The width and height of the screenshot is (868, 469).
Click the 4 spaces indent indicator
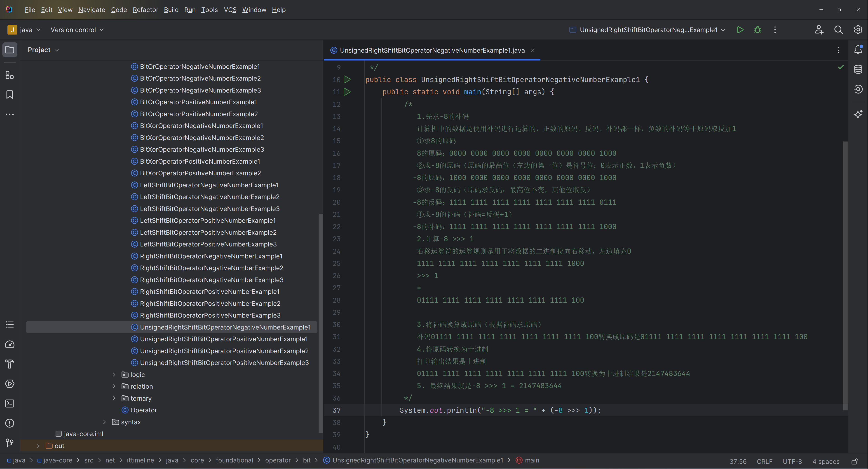click(x=826, y=461)
